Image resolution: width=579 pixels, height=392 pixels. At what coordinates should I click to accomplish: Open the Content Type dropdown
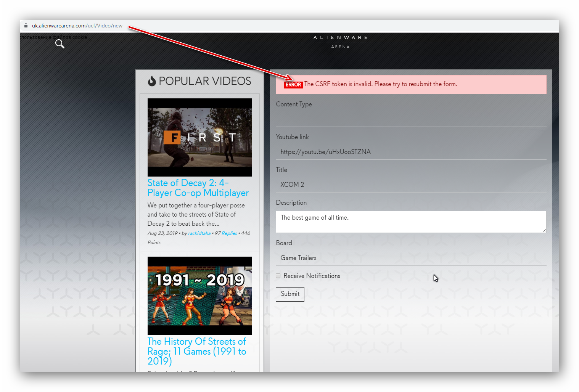point(411,119)
